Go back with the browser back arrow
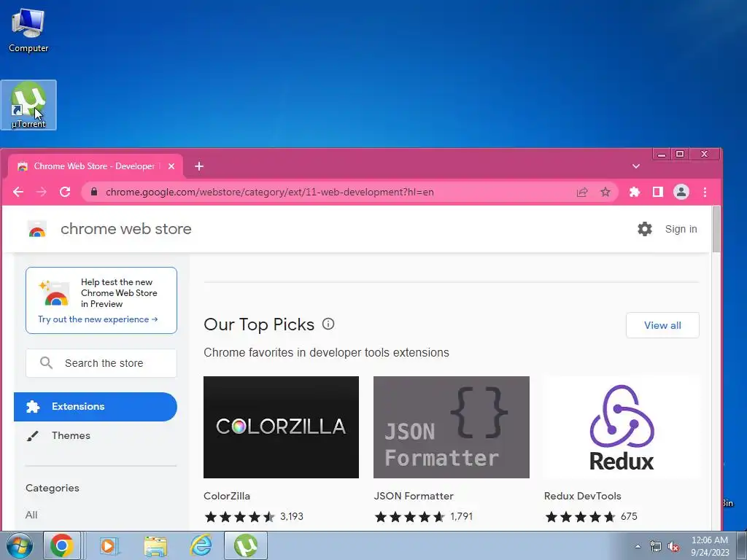Viewport: 747px width, 560px height. click(x=18, y=192)
